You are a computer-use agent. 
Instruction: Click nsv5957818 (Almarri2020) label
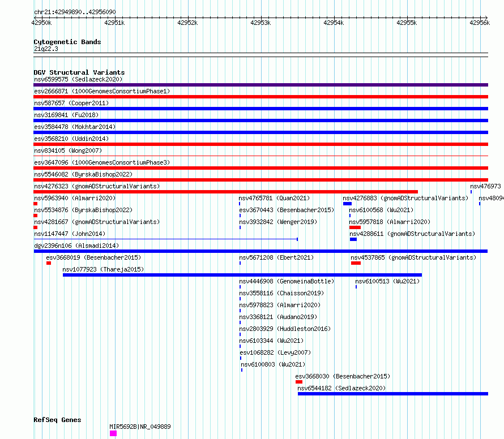tap(390, 222)
